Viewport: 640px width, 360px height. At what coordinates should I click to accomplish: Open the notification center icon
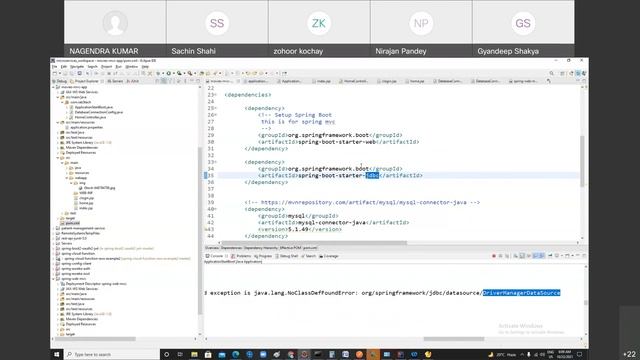[579, 354]
